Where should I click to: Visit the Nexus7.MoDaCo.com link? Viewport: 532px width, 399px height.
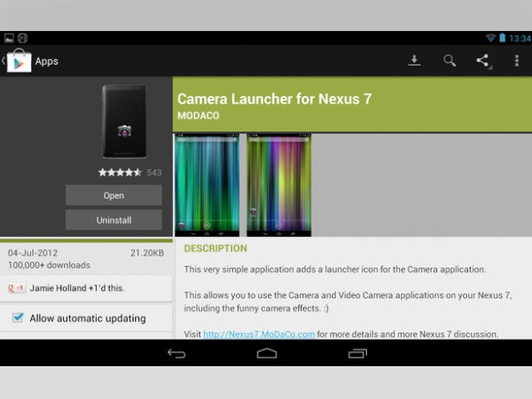coord(259,334)
